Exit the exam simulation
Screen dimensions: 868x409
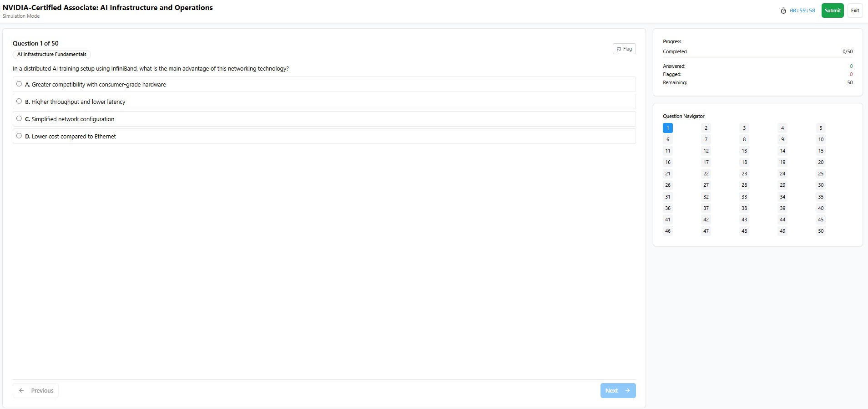(855, 10)
